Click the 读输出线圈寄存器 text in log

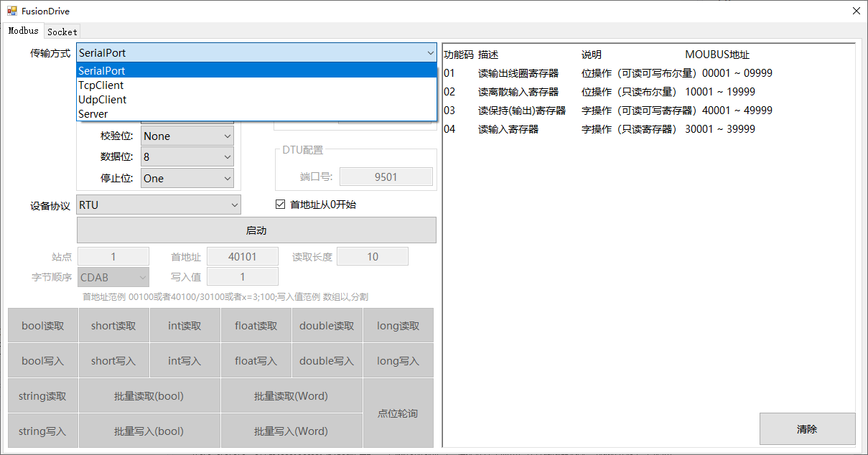click(518, 73)
